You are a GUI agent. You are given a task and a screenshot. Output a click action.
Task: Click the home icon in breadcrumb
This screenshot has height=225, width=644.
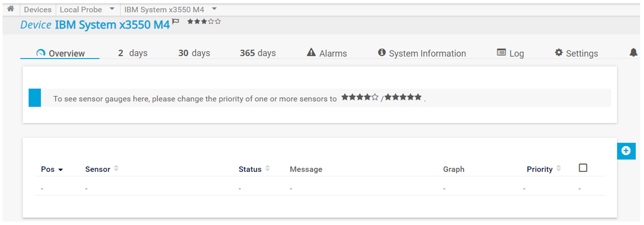(x=11, y=9)
